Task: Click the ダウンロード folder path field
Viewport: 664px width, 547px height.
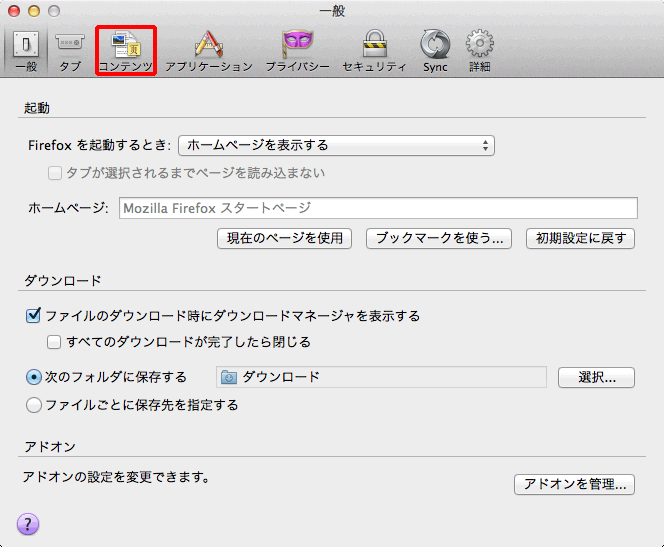Action: coord(381,377)
